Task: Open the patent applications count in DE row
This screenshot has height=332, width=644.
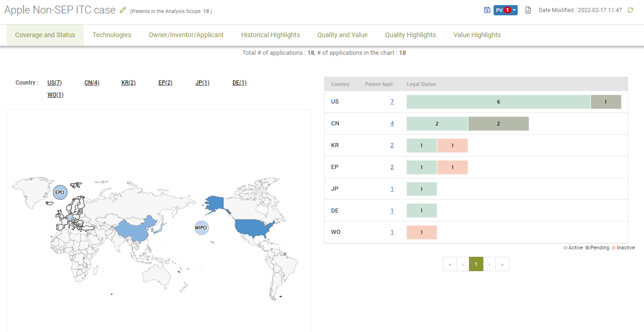Action: pyautogui.click(x=392, y=211)
